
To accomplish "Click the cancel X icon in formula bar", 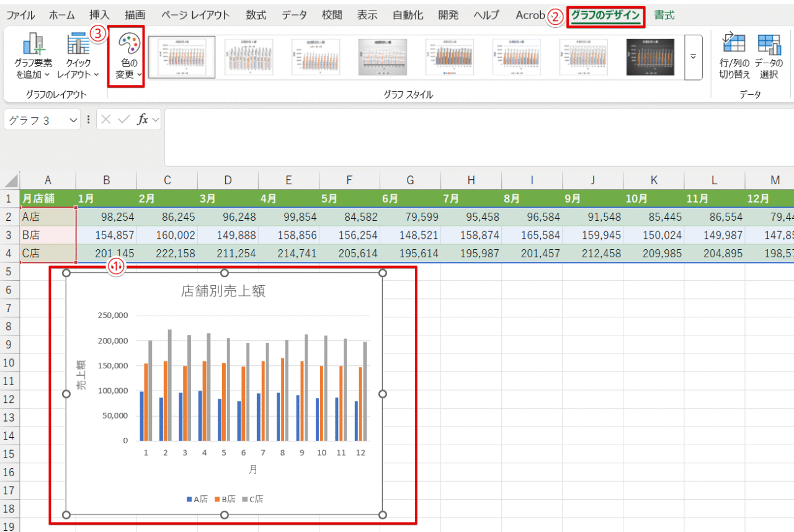I will click(x=106, y=120).
